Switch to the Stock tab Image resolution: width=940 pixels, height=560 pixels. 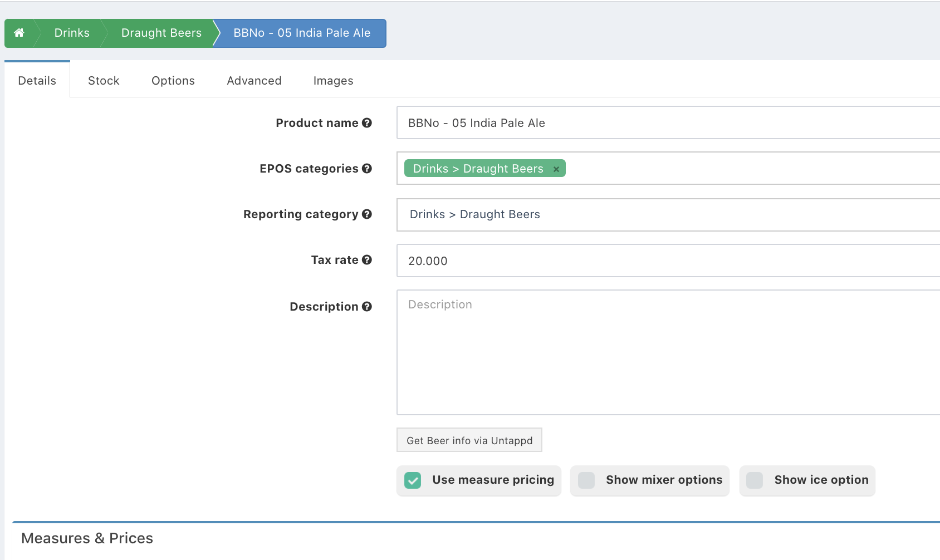(104, 81)
